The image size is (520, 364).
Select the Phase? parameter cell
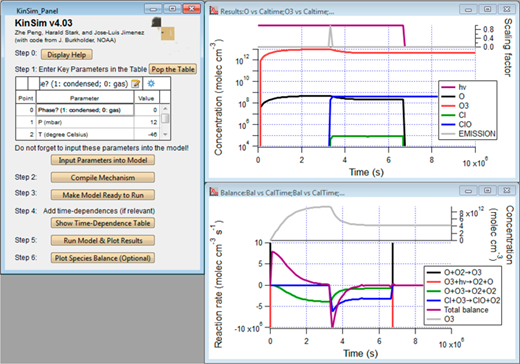(85, 110)
